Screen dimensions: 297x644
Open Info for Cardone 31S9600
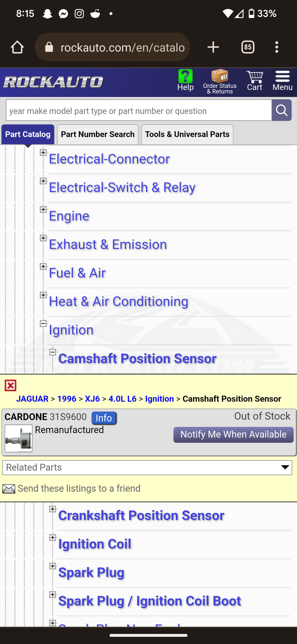pos(104,418)
